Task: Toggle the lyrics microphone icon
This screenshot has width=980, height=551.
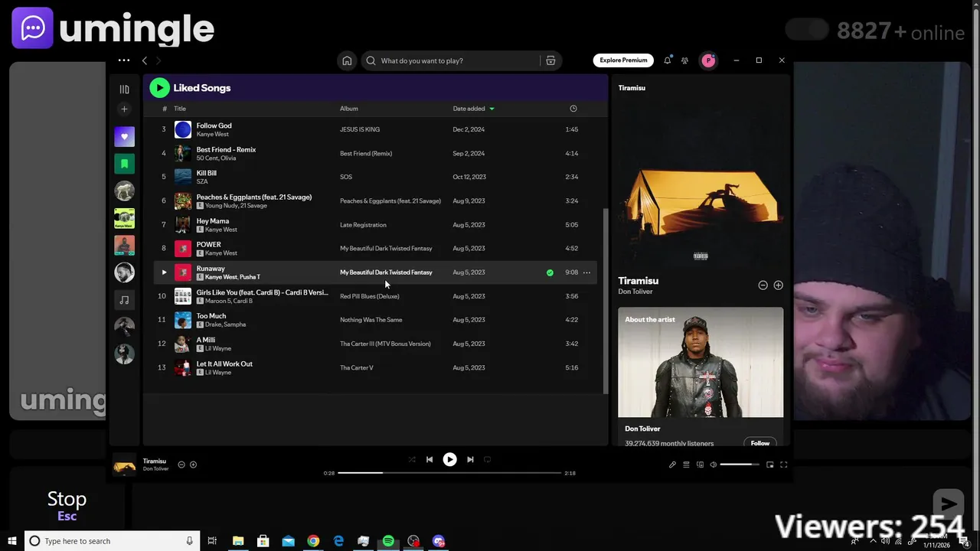Action: pyautogui.click(x=672, y=465)
